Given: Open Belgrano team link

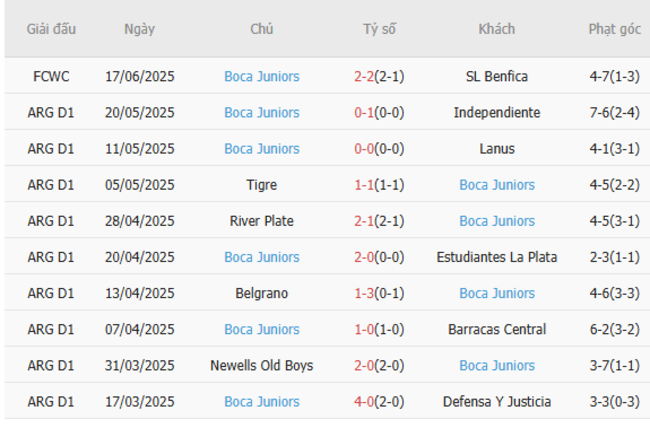Looking at the screenshot, I should pyautogui.click(x=262, y=293).
